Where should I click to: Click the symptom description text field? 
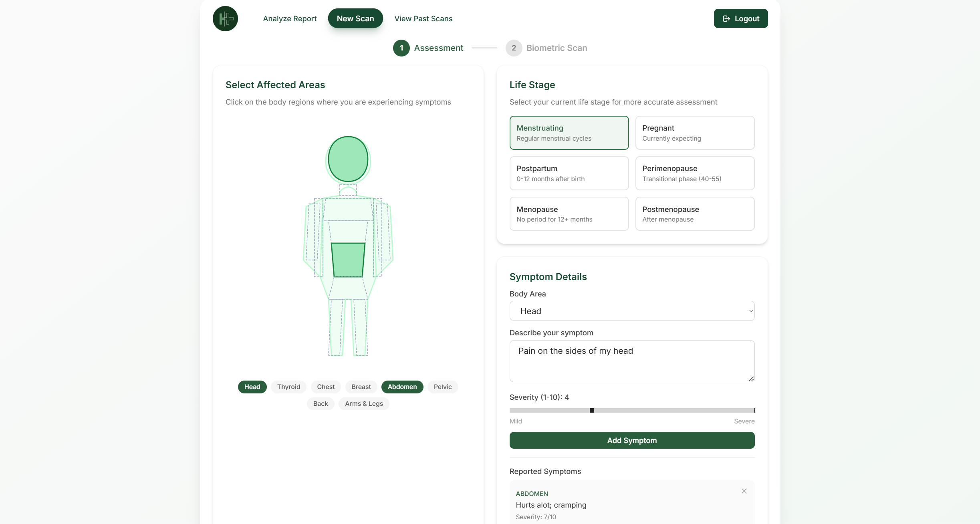(631, 361)
